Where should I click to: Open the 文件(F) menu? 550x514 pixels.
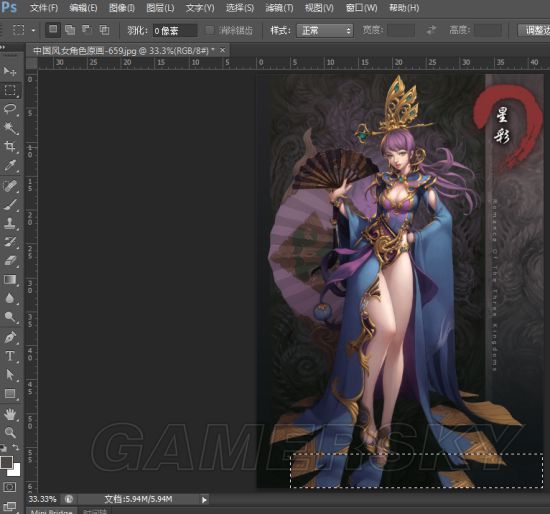pyautogui.click(x=44, y=8)
